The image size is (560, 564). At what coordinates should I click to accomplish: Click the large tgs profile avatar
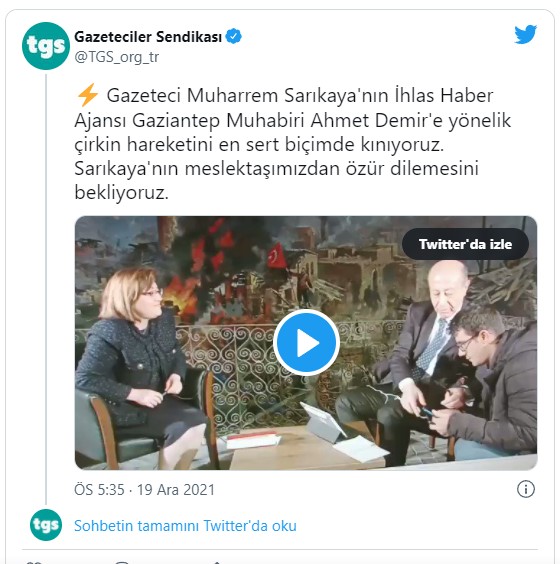[46, 46]
